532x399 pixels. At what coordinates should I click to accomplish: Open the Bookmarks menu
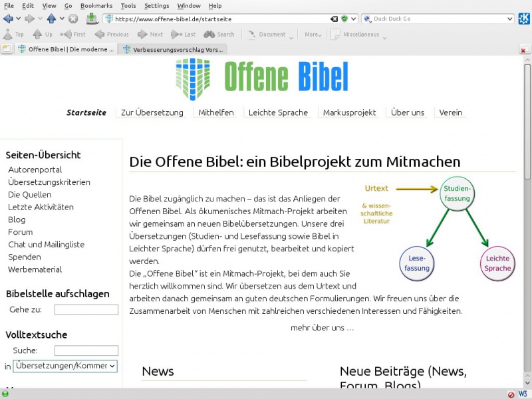coord(96,5)
